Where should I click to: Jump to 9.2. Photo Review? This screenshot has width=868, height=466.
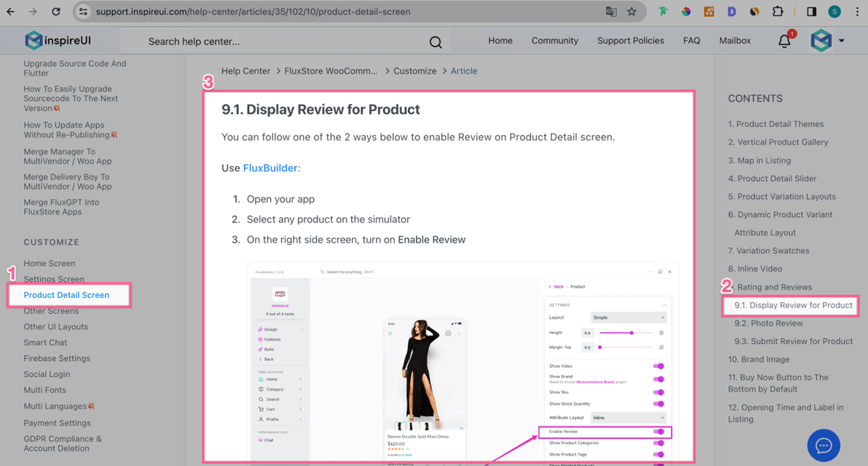click(768, 323)
